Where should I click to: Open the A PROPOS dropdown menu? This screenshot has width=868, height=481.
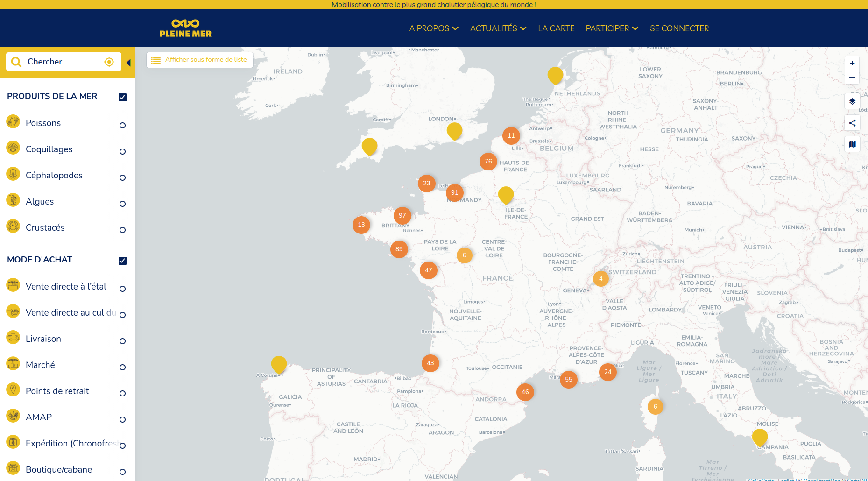[x=433, y=28]
